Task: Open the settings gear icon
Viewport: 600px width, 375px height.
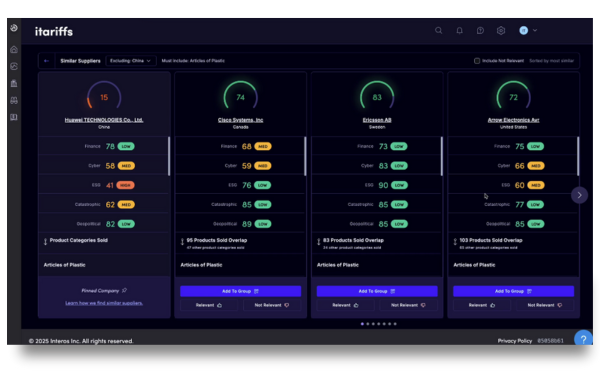Action: [501, 31]
